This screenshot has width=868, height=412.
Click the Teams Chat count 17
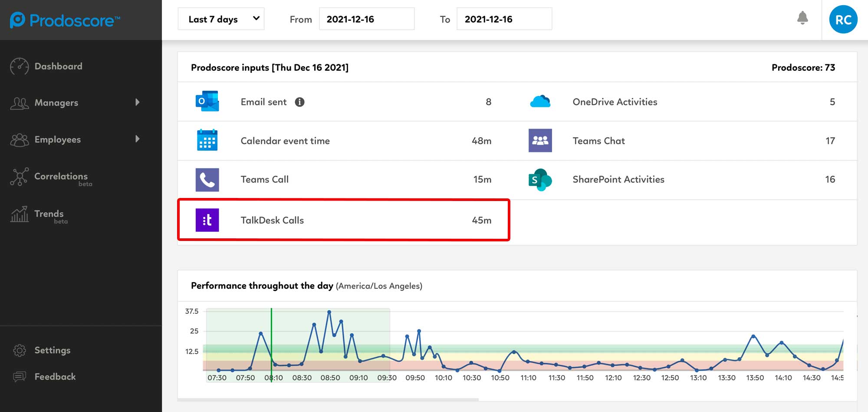pos(830,141)
